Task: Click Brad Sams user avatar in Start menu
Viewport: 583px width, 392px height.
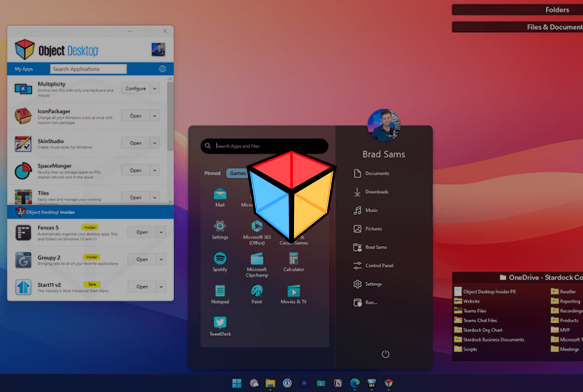Action: pos(384,125)
